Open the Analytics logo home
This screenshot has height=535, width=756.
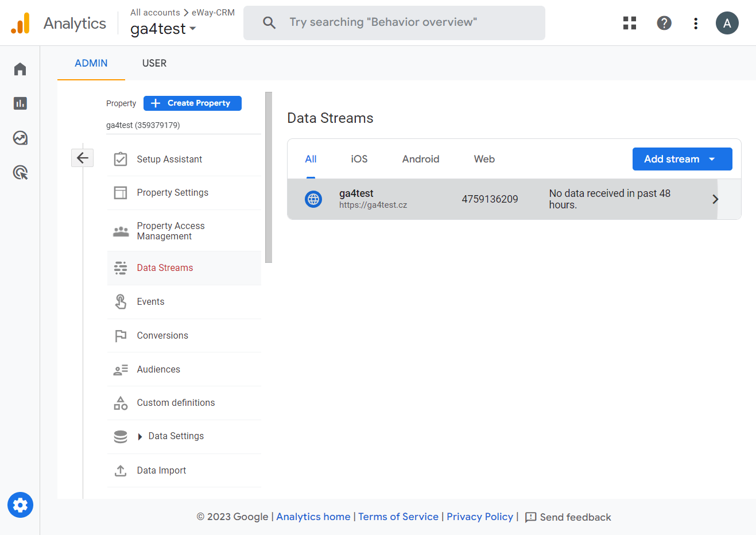point(20,23)
